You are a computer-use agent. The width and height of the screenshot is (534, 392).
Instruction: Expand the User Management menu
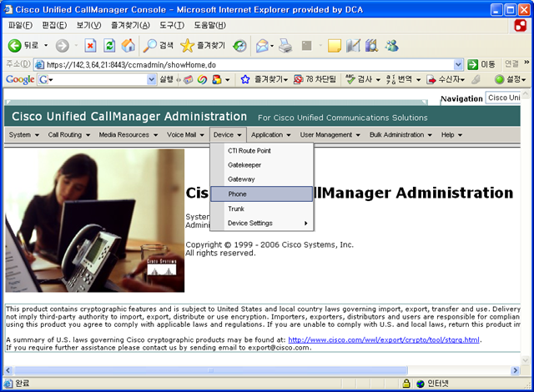coord(330,135)
